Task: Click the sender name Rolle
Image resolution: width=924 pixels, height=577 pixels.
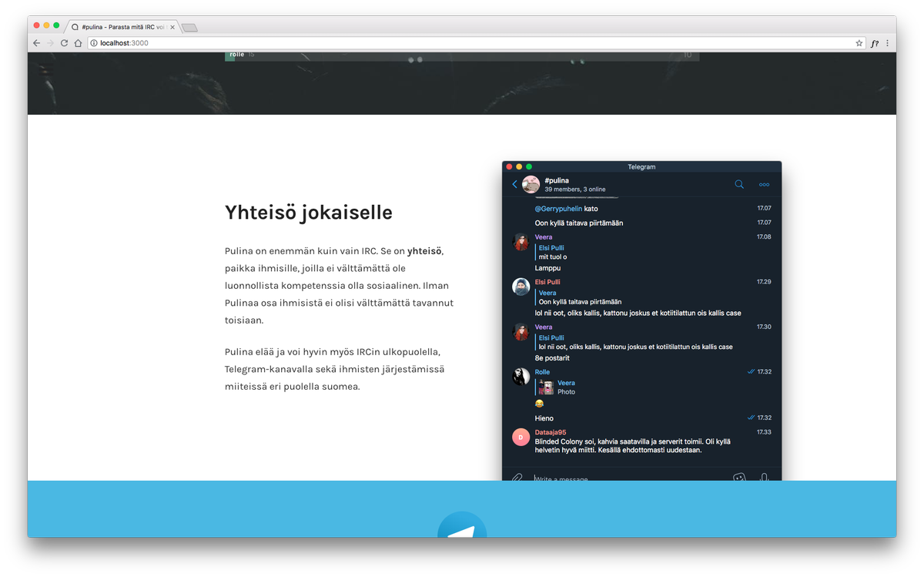Action: tap(542, 372)
